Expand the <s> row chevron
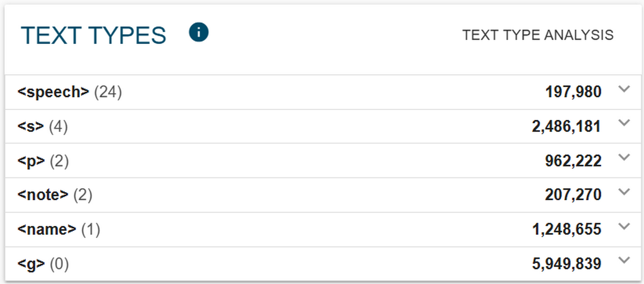The width and height of the screenshot is (644, 284). pos(626,124)
